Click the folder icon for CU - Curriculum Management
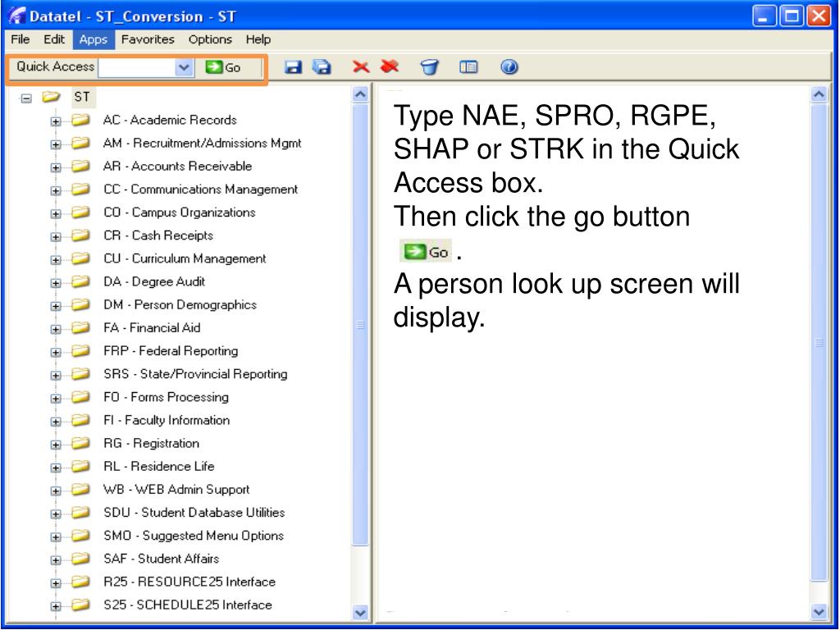The height and width of the screenshot is (630, 840). pyautogui.click(x=80, y=258)
